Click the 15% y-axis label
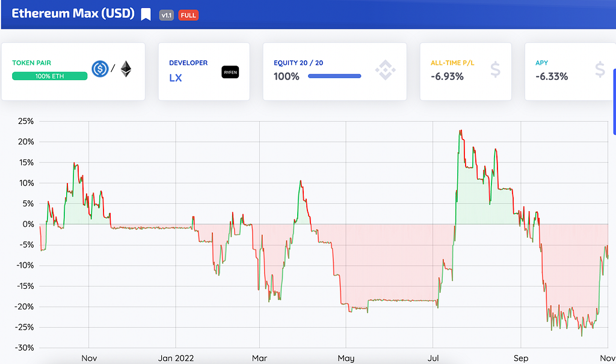616x364 pixels. coord(26,162)
